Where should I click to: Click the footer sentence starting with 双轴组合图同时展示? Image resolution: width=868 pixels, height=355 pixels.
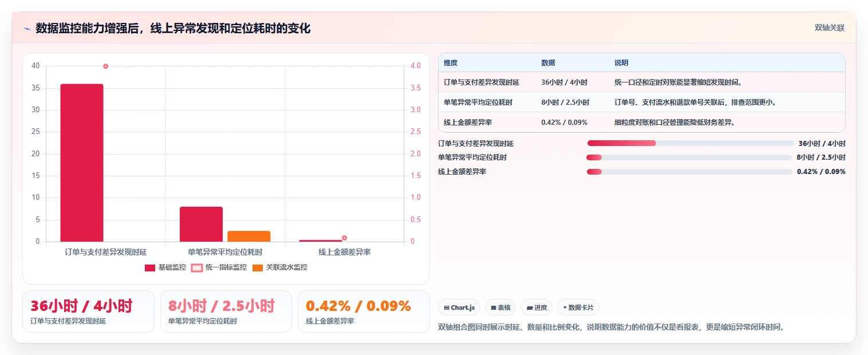[x=611, y=328]
